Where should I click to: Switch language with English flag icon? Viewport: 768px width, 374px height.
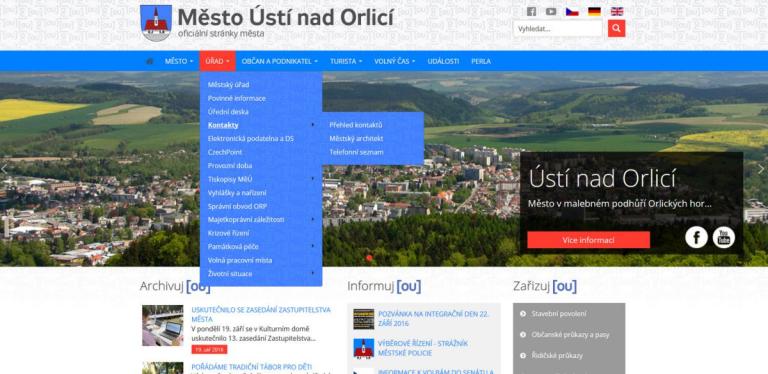tap(617, 12)
